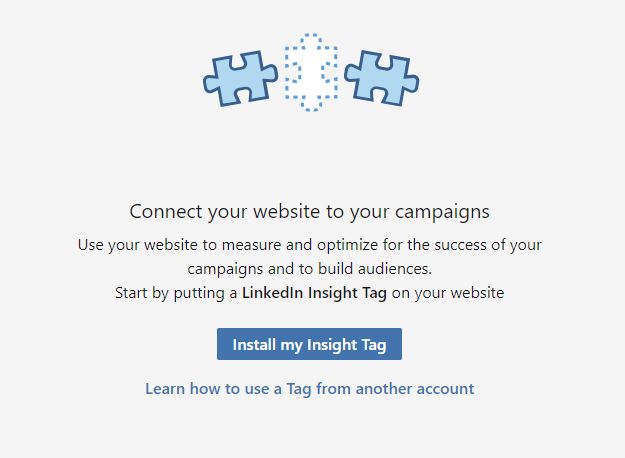Viewport: 625px width, 458px height.
Task: Click the 'on your website' ending text
Action: tap(448, 293)
